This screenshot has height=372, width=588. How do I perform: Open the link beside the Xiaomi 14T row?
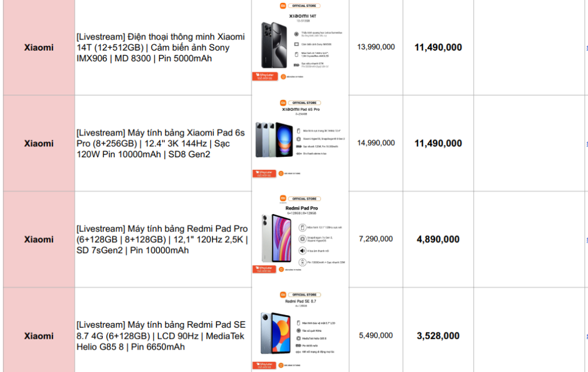tap(586, 48)
